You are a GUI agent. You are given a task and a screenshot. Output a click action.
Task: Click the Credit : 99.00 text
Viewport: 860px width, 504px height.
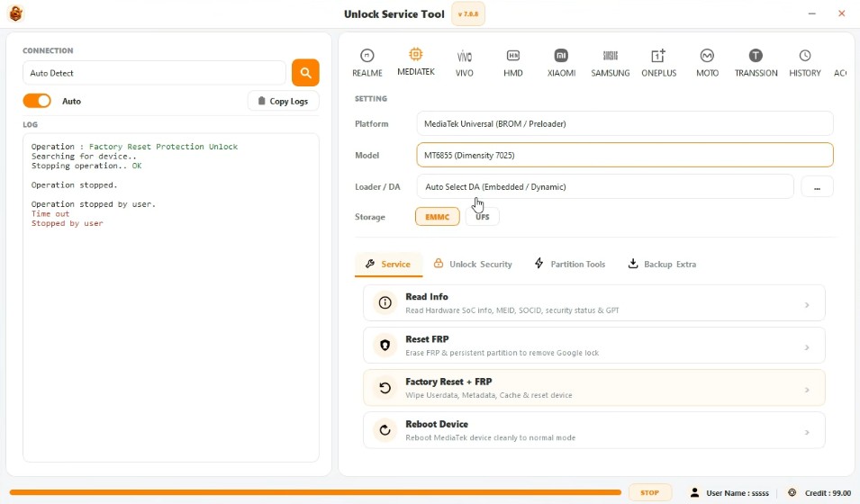[828, 493]
